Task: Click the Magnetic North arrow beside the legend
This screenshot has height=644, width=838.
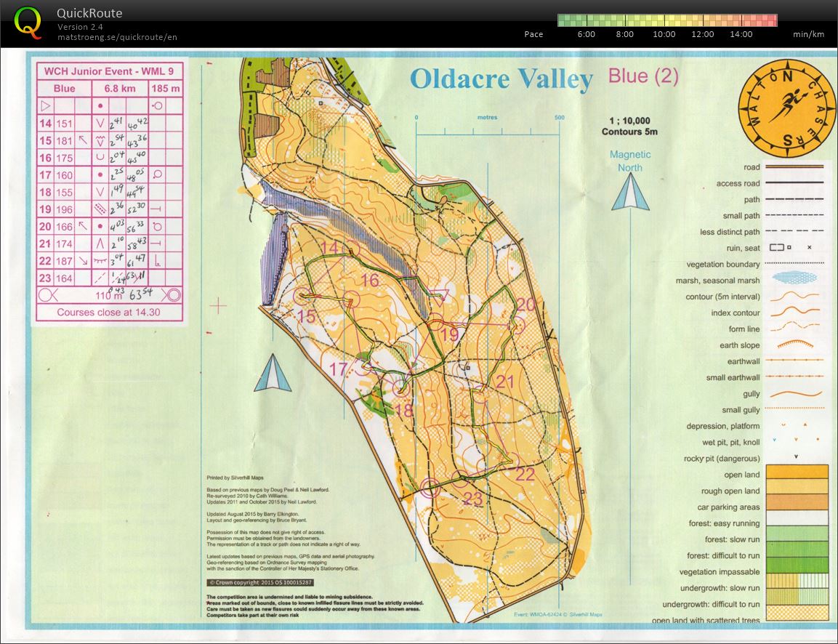Action: pyautogui.click(x=630, y=191)
